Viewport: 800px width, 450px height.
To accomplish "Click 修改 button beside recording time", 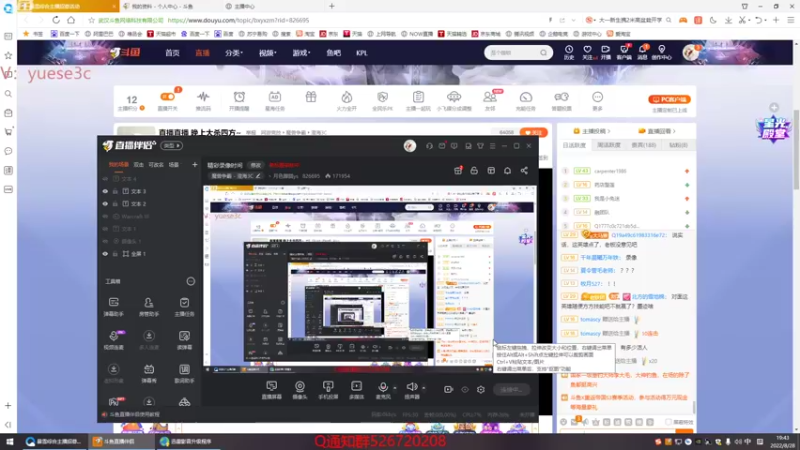I will pyautogui.click(x=256, y=165).
